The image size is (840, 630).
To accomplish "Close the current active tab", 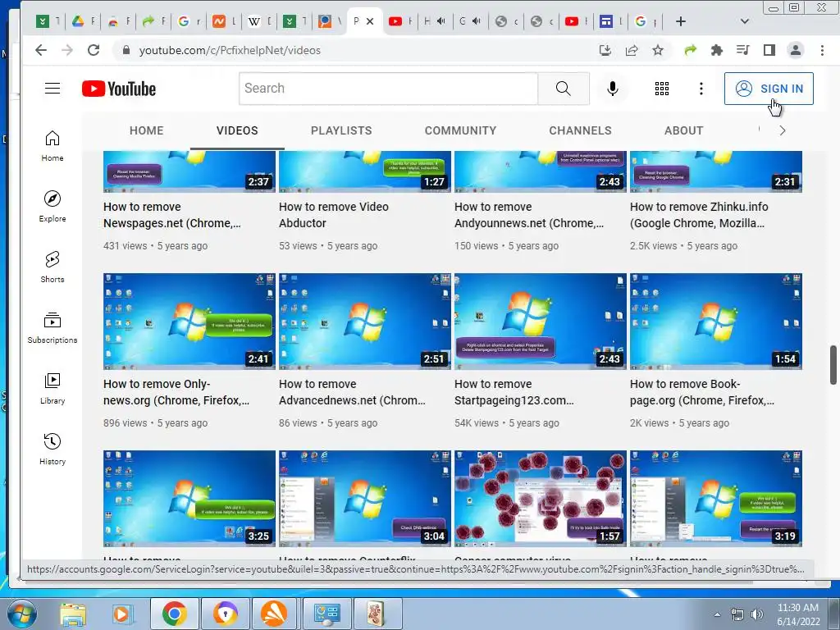I will coord(370,21).
